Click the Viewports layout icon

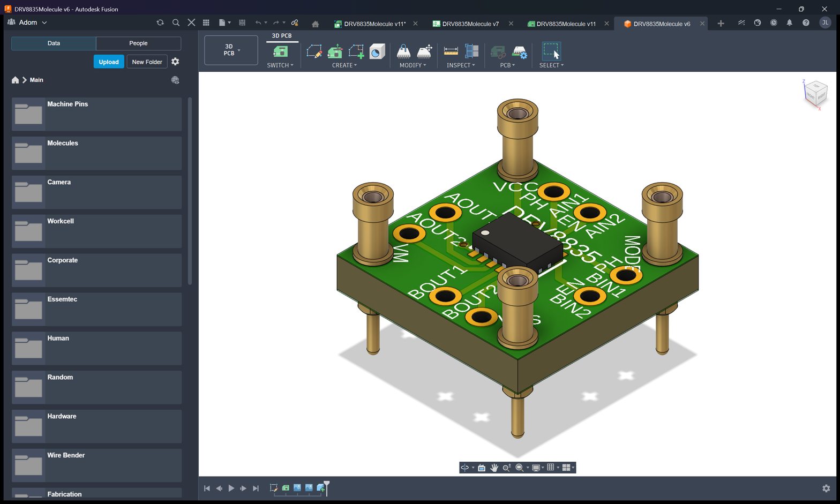566,468
